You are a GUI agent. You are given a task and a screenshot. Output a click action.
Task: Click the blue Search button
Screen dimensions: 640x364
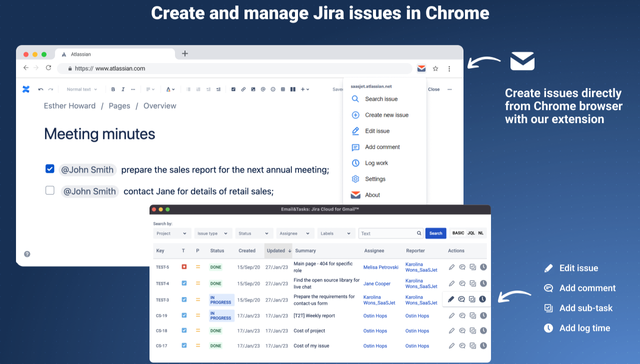(x=436, y=233)
